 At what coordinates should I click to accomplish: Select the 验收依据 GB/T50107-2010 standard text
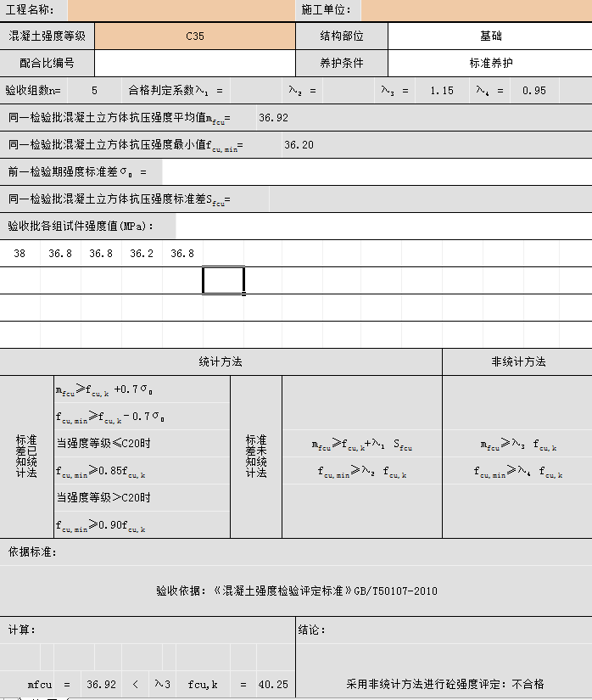(x=296, y=591)
